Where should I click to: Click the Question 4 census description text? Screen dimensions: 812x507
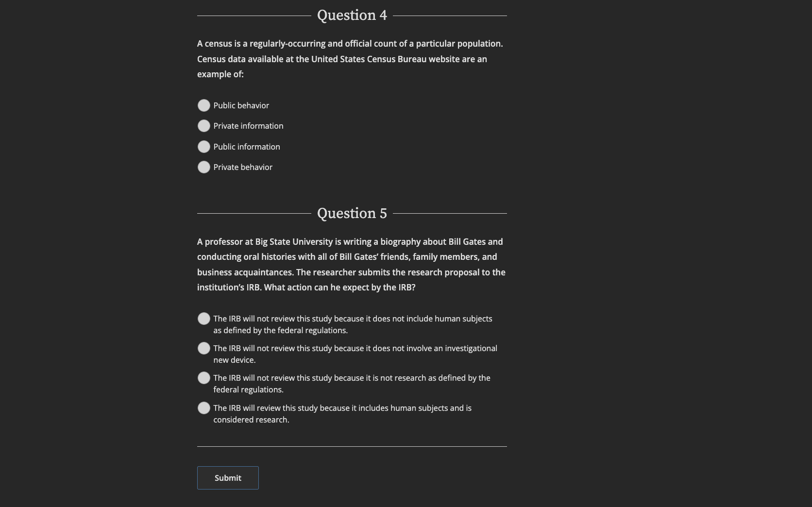350,58
